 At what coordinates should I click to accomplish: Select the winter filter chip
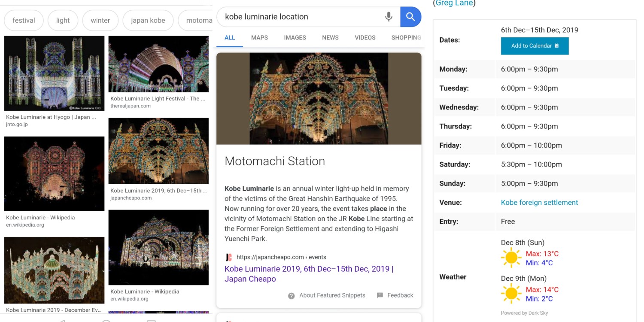tap(100, 20)
